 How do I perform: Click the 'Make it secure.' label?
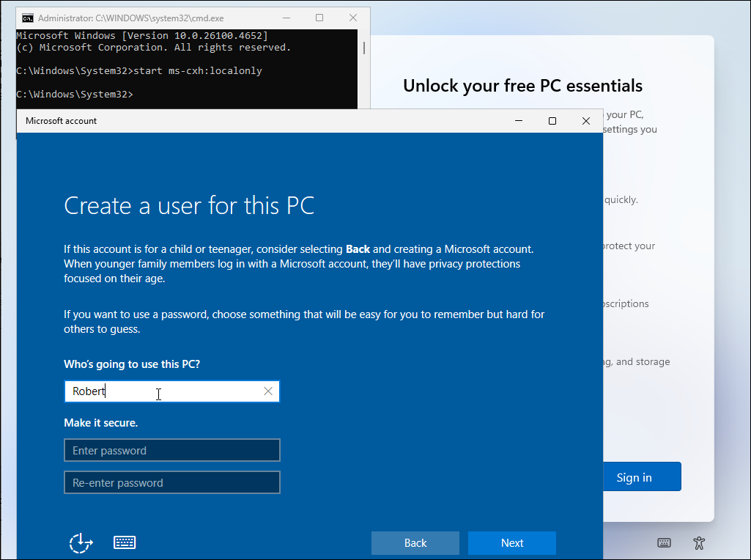click(100, 423)
